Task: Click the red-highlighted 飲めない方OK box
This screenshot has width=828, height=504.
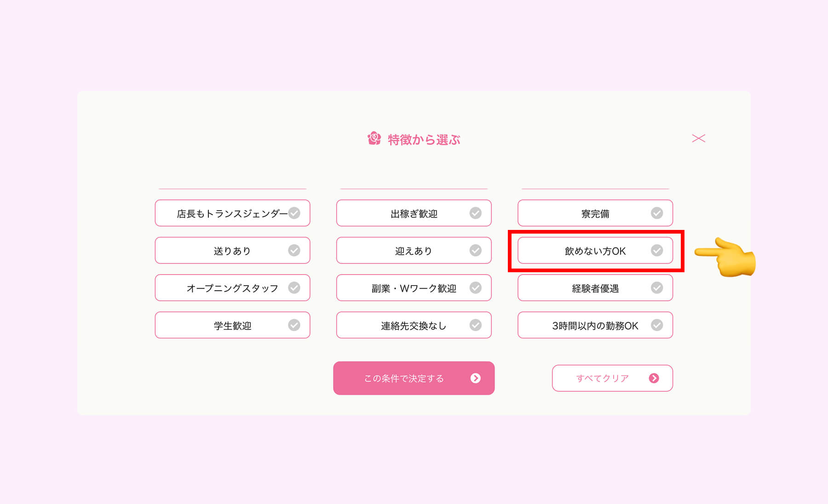Action: pos(595,251)
